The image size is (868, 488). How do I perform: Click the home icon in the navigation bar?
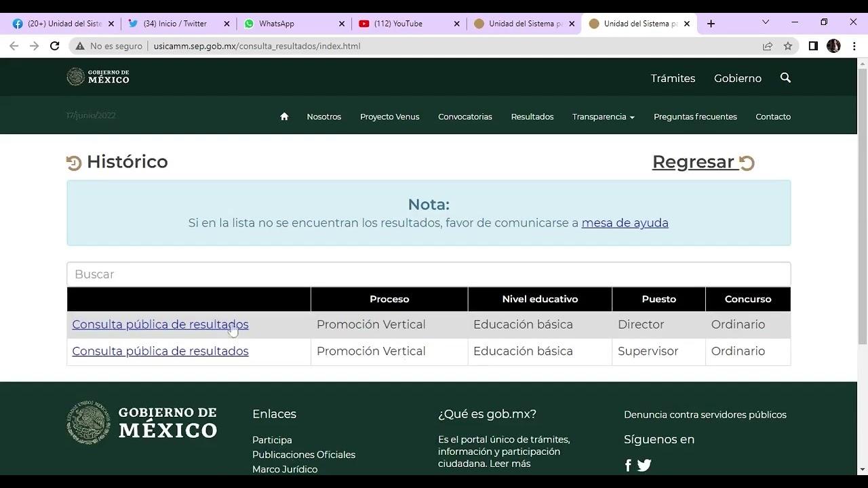(283, 116)
